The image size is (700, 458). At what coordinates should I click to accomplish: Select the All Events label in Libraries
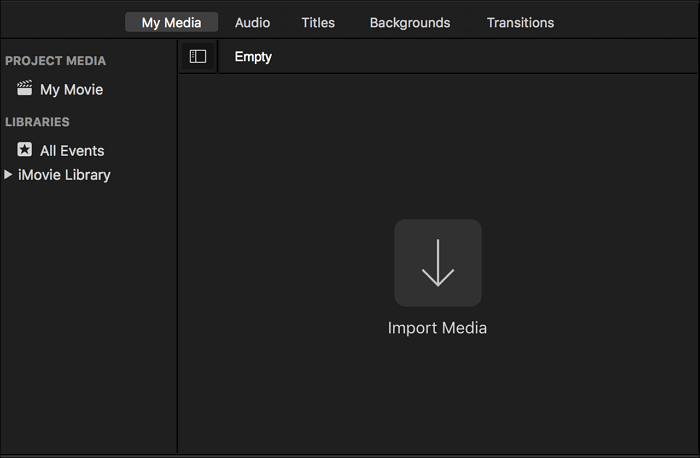(x=72, y=151)
